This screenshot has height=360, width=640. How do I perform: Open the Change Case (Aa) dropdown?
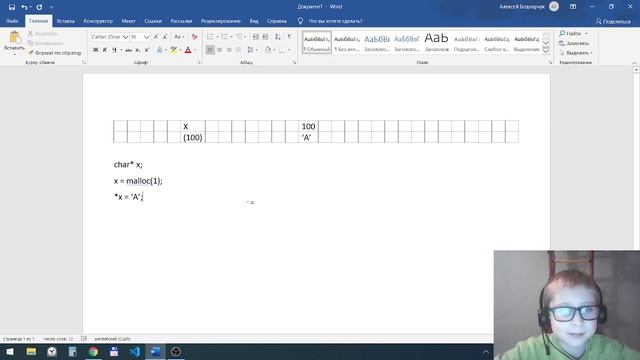[x=179, y=37]
